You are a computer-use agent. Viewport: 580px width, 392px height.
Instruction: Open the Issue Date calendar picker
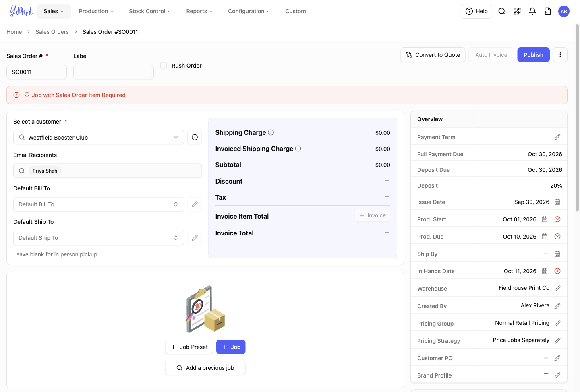[x=557, y=202]
